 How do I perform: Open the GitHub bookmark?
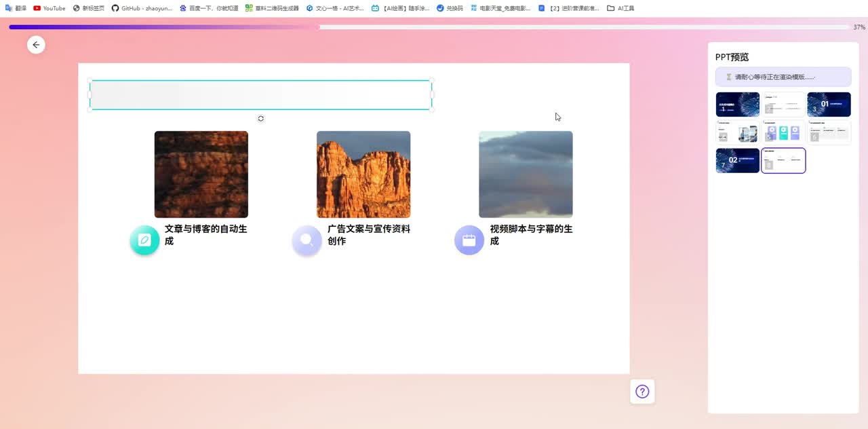click(142, 8)
